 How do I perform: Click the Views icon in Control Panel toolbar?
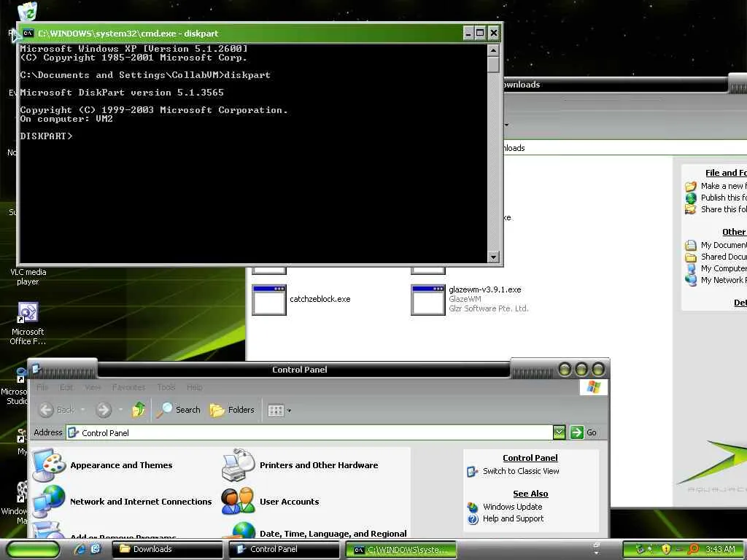click(x=276, y=410)
